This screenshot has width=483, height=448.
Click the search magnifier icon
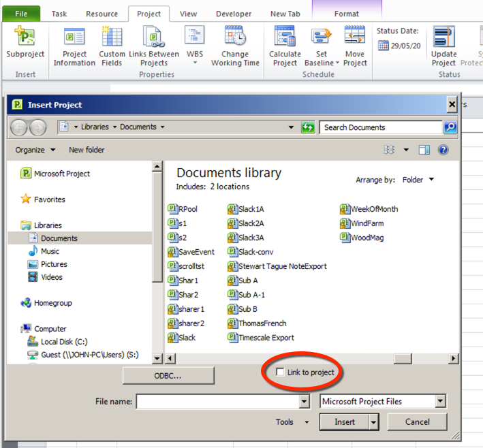[x=450, y=127]
